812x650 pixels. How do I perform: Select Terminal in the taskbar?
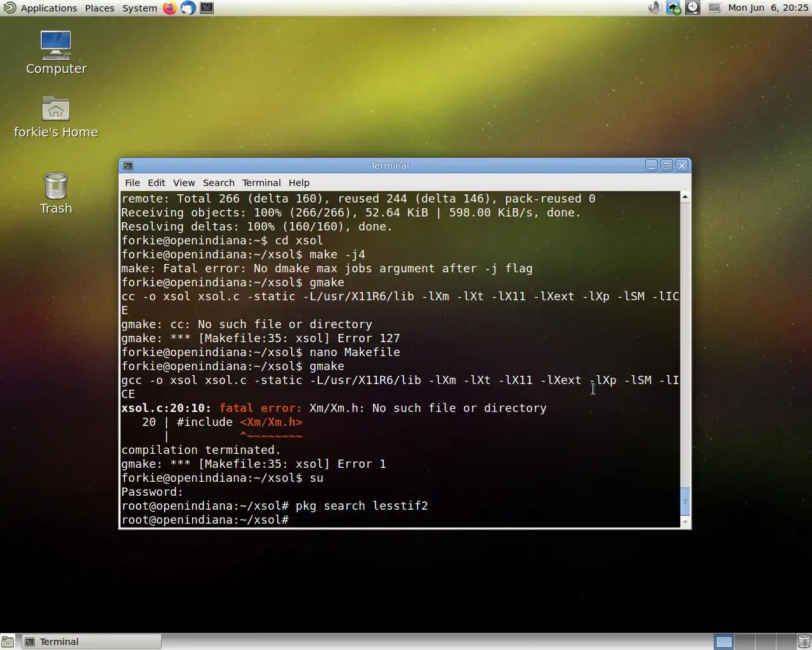coord(92,642)
